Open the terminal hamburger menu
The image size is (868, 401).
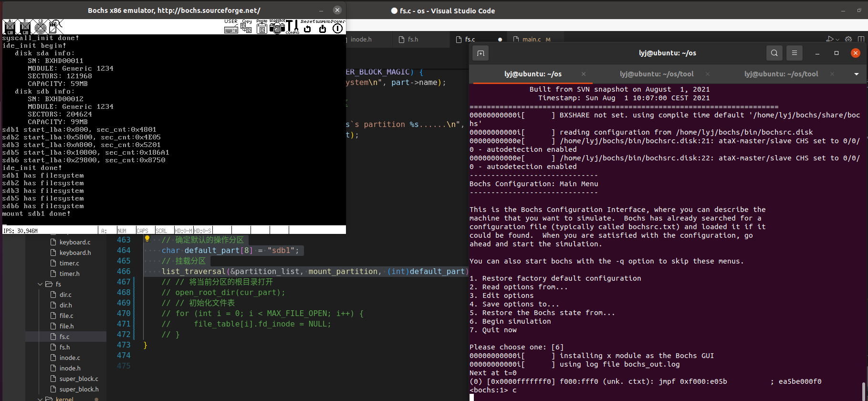[x=795, y=53]
